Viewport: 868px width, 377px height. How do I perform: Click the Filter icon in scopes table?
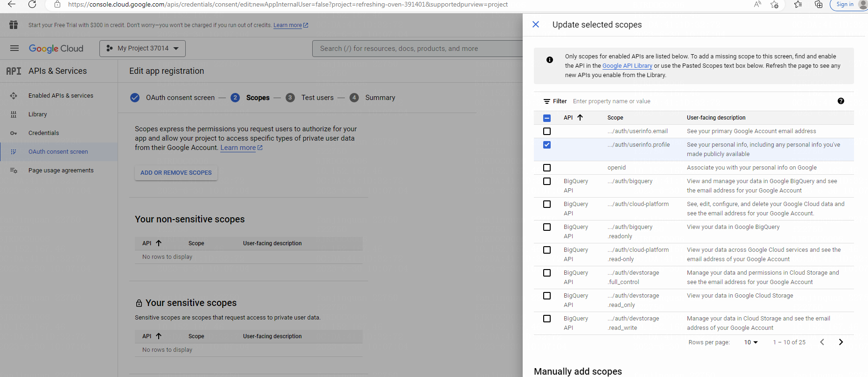pyautogui.click(x=547, y=101)
